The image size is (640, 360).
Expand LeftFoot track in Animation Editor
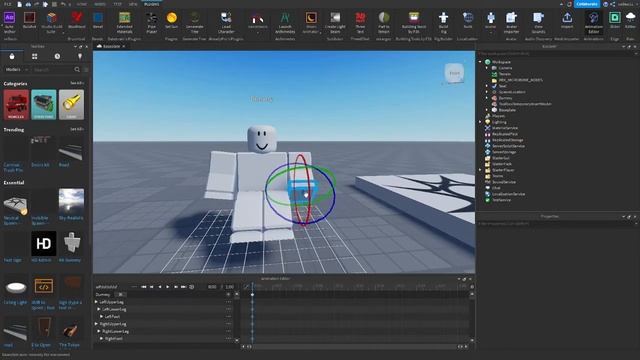tap(101, 317)
